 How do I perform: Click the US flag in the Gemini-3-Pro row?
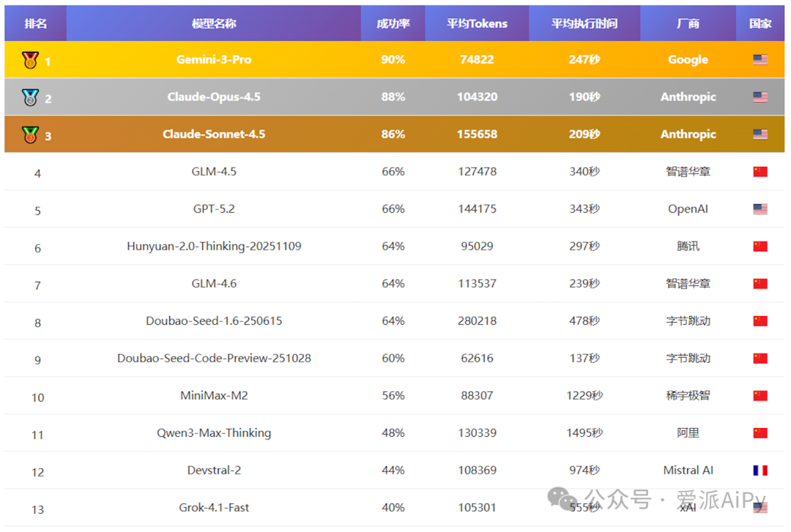coord(760,59)
